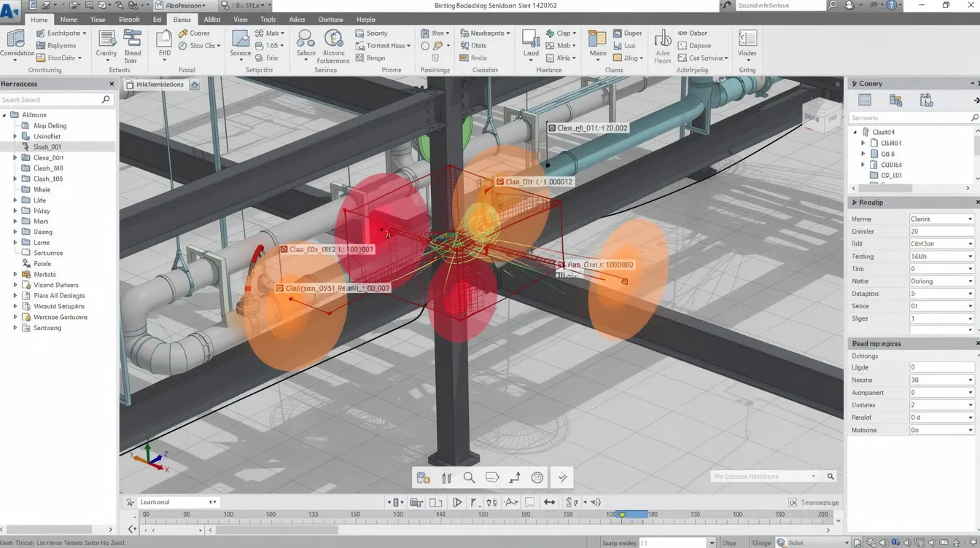Toggle the checkbox on Clas_C0s_032 label
Image resolution: width=980 pixels, height=548 pixels.
pyautogui.click(x=284, y=249)
